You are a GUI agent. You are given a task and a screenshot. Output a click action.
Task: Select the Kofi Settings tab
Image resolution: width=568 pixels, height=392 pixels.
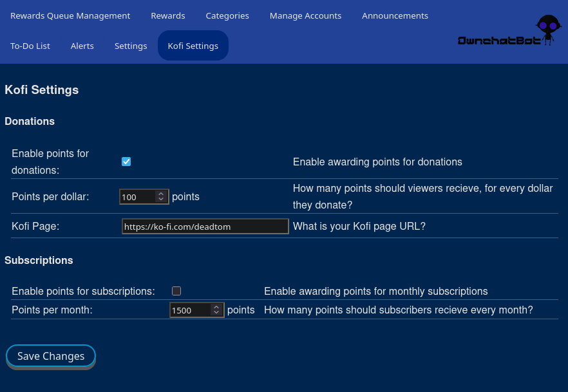click(x=193, y=46)
